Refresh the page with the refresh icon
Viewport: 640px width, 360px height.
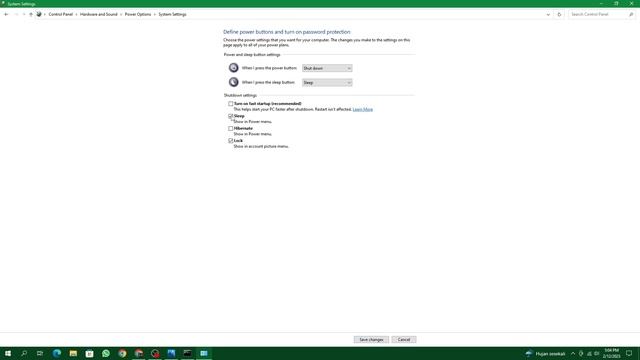coord(559,14)
